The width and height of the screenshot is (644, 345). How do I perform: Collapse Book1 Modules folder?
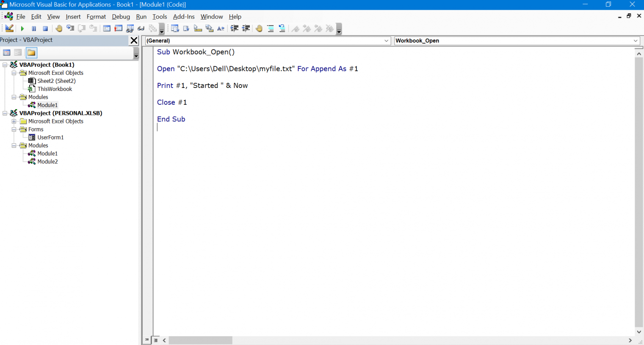[x=14, y=97]
